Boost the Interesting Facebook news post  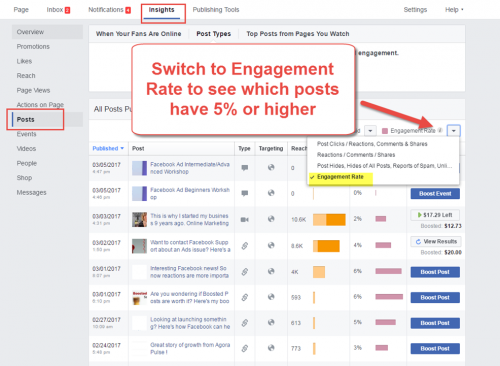coord(435,272)
